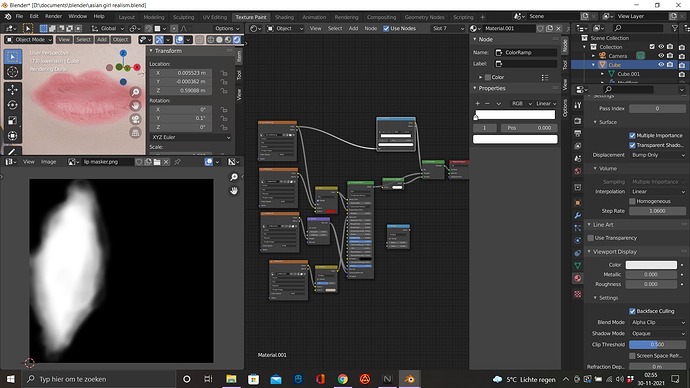Image resolution: width=690 pixels, height=388 pixels.
Task: Select the Rotate tool in viewport toolbar
Action: 12,105
